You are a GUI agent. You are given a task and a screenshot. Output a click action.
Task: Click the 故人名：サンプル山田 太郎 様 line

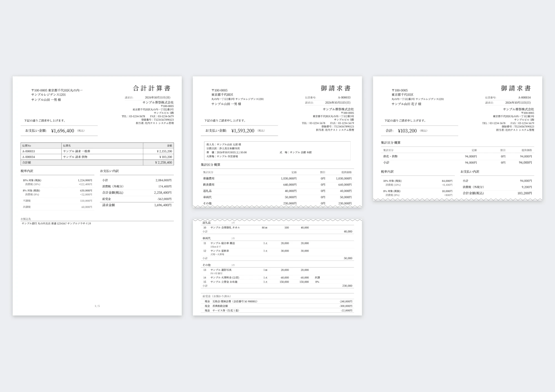224,144
